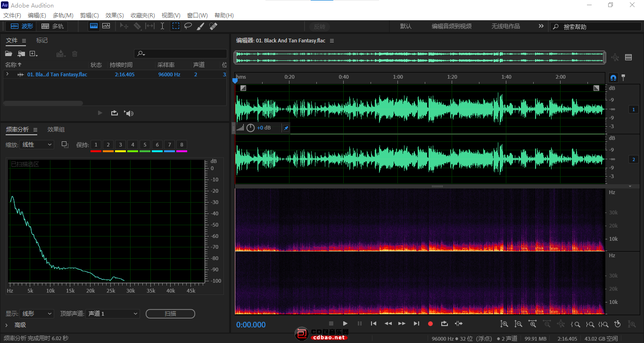644x343 pixels.
Task: Select the Paintbrush Selection tool
Action: point(200,26)
